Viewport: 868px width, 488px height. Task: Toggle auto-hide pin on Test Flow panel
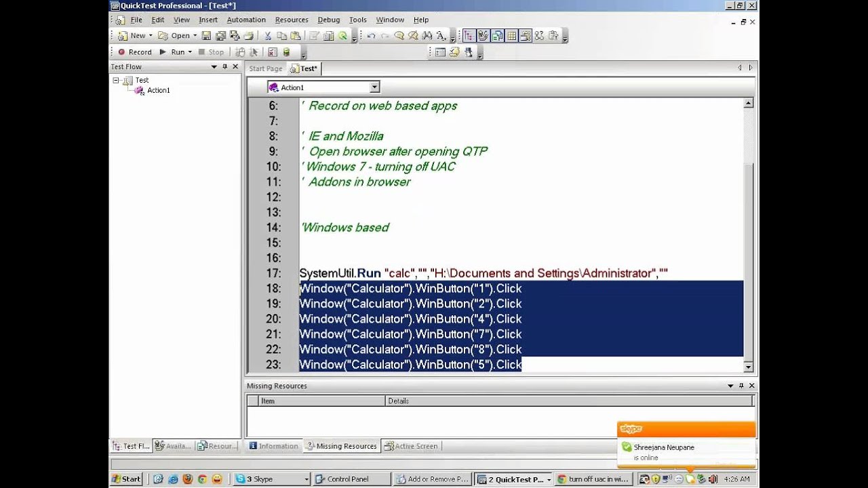[x=225, y=66]
